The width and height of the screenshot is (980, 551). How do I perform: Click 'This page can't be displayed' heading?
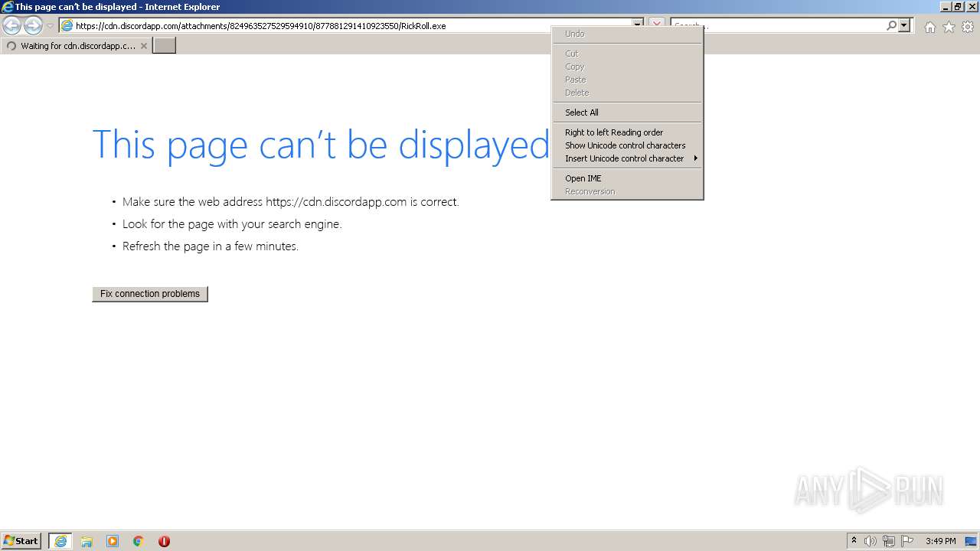click(321, 145)
